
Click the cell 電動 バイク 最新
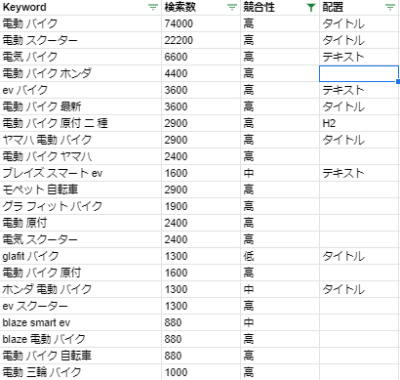pos(81,107)
